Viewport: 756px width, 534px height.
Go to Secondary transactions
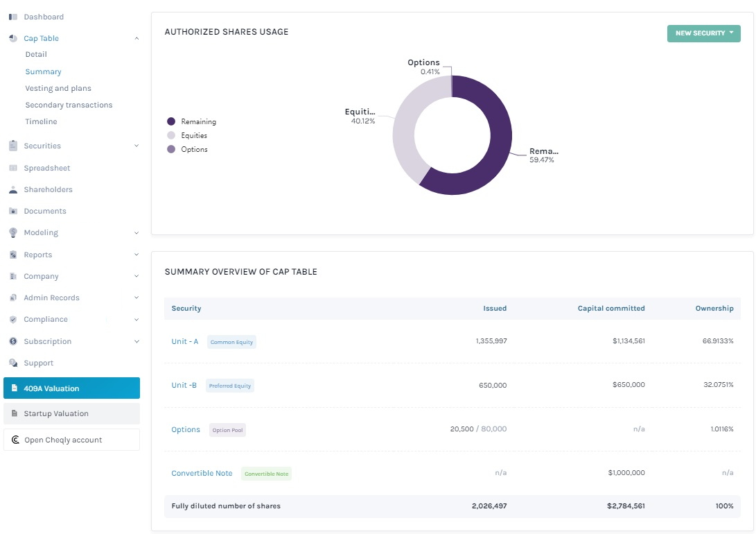69,105
